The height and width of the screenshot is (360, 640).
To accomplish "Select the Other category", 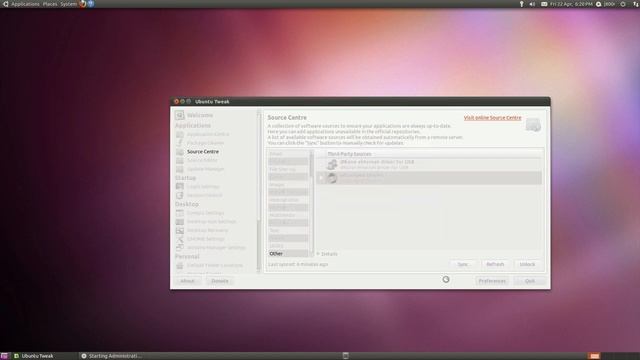I will click(288, 253).
